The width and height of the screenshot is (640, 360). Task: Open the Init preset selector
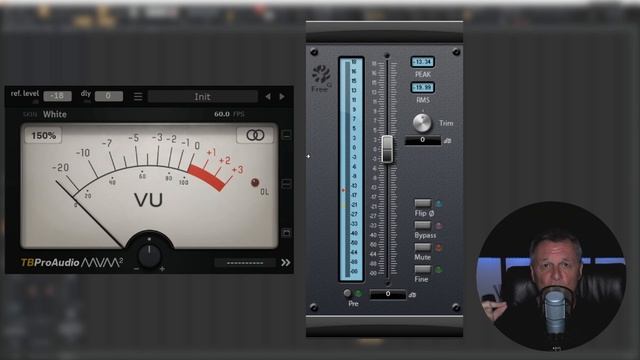[202, 97]
